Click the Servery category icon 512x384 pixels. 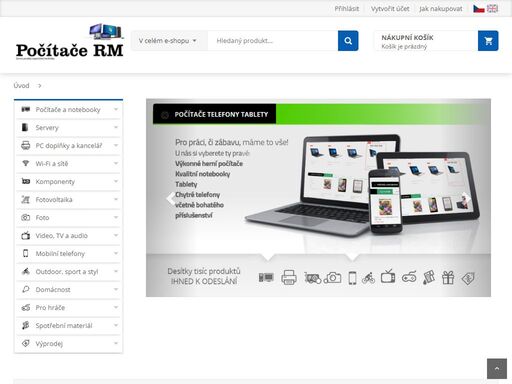coord(25,127)
